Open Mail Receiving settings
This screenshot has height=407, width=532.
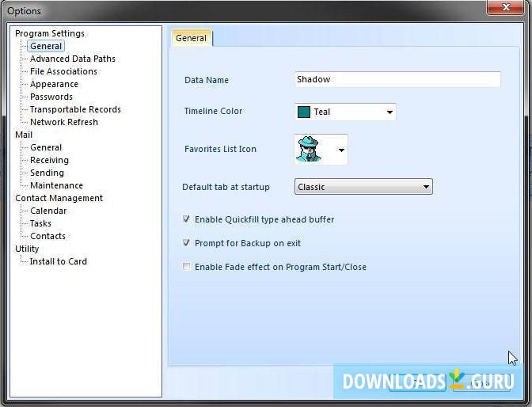pyautogui.click(x=49, y=160)
